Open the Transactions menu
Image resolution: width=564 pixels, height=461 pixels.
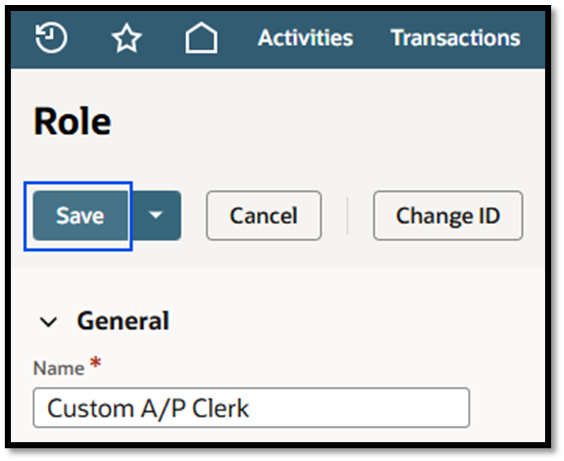pyautogui.click(x=455, y=38)
